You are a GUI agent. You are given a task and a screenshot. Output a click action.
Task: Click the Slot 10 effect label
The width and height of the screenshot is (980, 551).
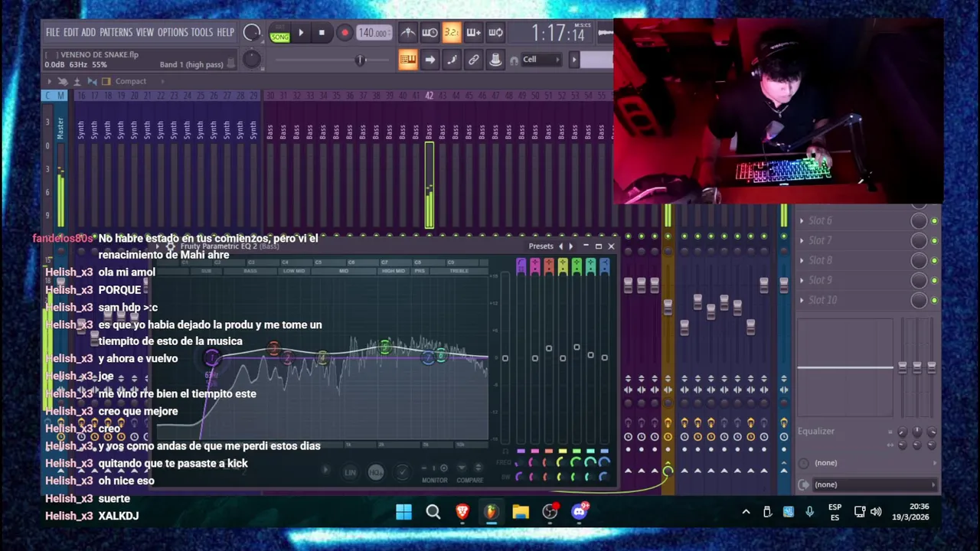point(823,300)
